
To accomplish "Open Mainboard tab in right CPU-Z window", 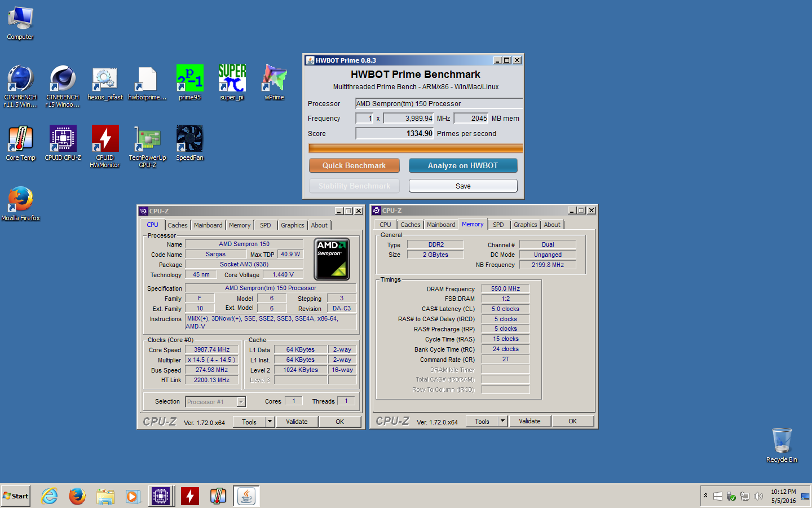I will 441,225.
